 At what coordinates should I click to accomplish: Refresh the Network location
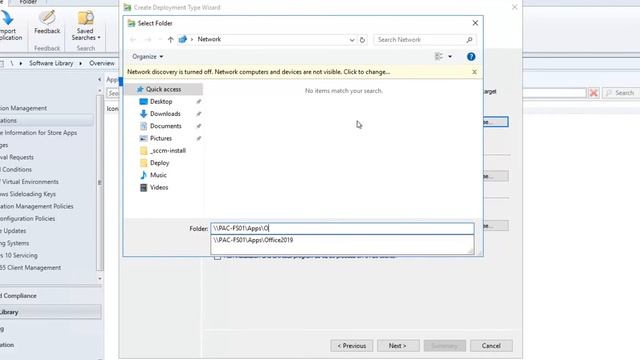(362, 40)
